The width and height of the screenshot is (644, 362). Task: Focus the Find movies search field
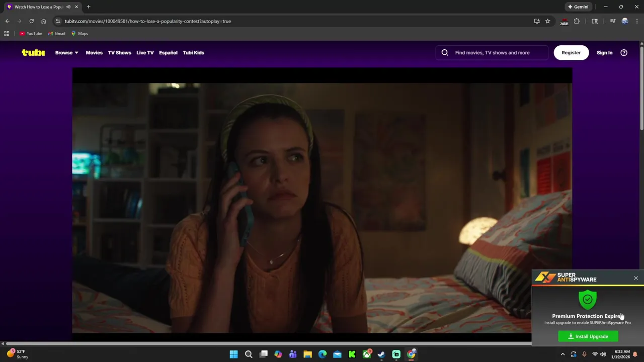click(492, 53)
